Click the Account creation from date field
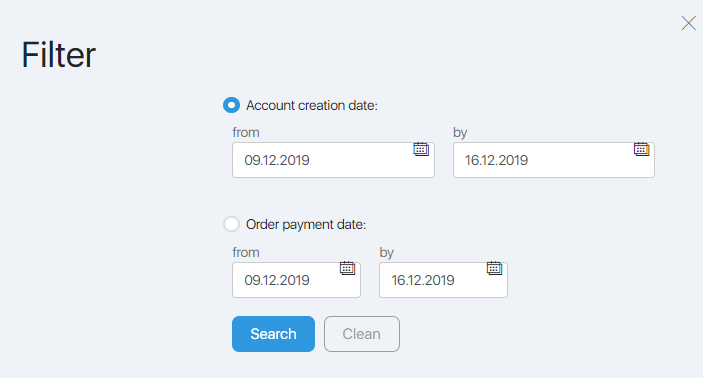 coord(333,160)
